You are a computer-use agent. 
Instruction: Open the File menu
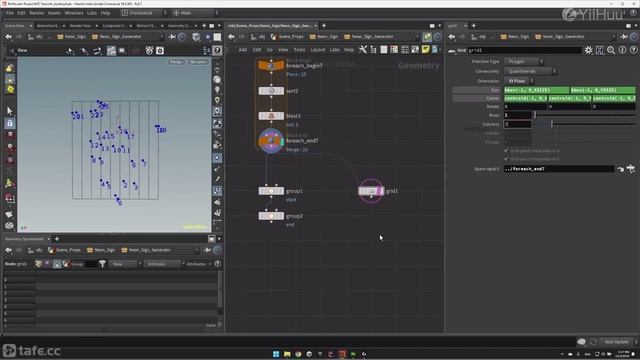point(9,13)
